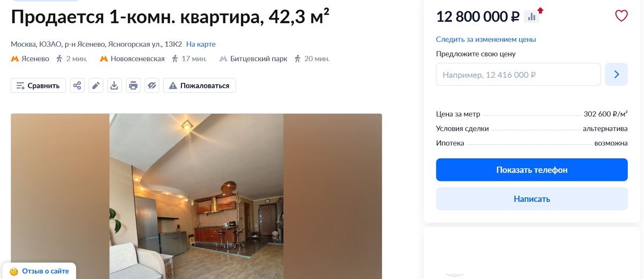Click Следить за изменением цены link
644x279 pixels.
[x=486, y=39]
